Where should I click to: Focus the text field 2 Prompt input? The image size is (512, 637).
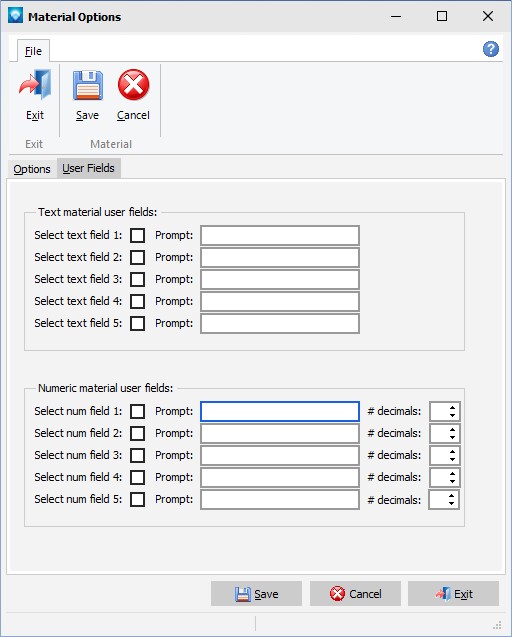[280, 258]
